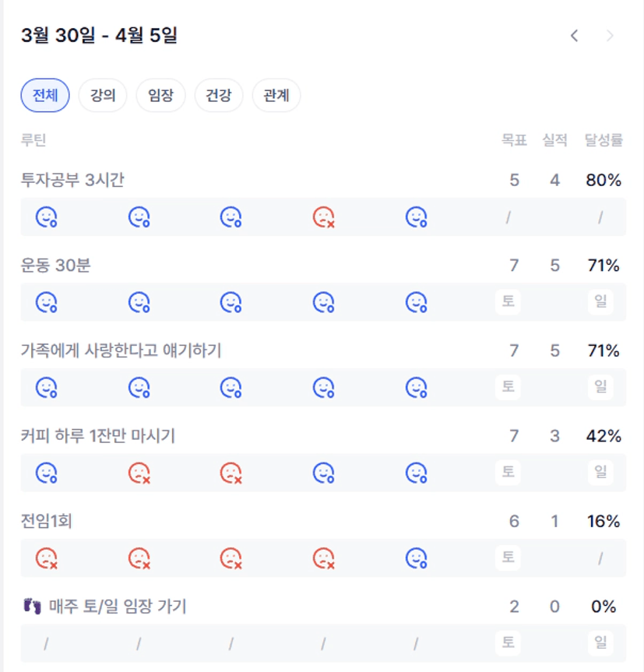Go to the next week

click(610, 36)
